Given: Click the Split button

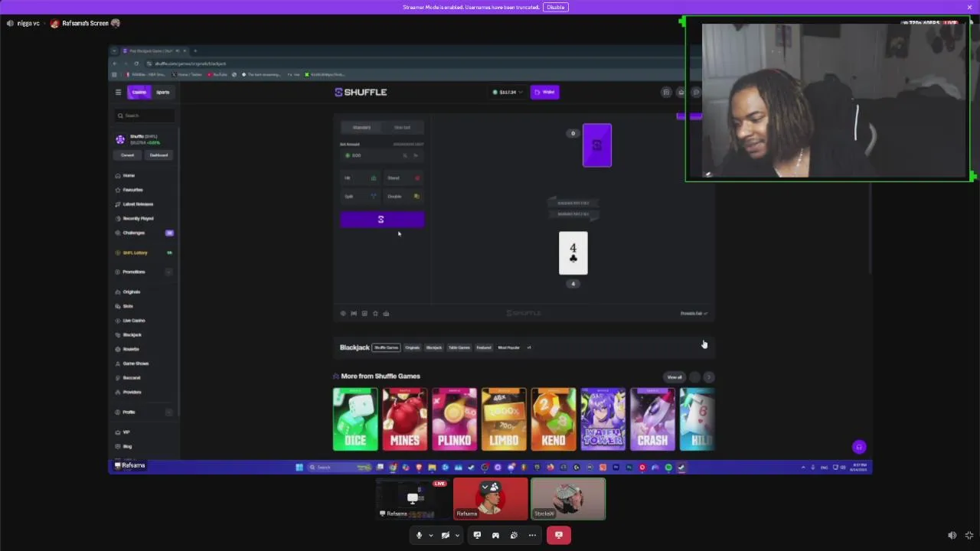Looking at the screenshot, I should 360,196.
